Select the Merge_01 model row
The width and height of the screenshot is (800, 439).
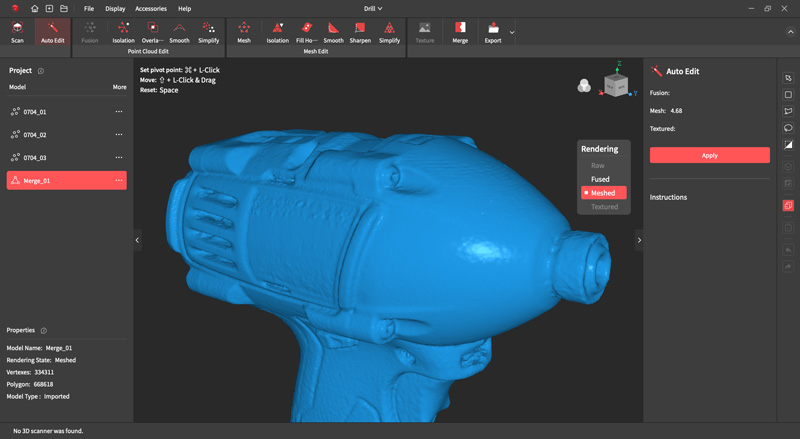tap(66, 180)
